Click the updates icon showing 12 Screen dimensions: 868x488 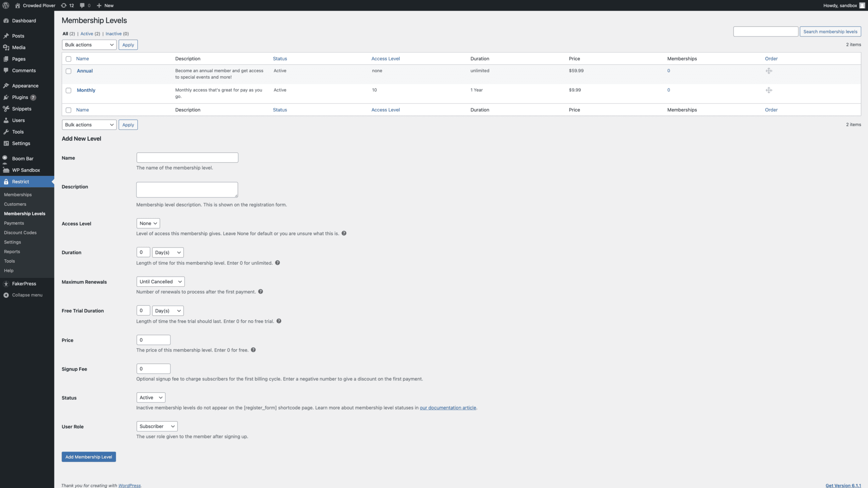click(64, 6)
